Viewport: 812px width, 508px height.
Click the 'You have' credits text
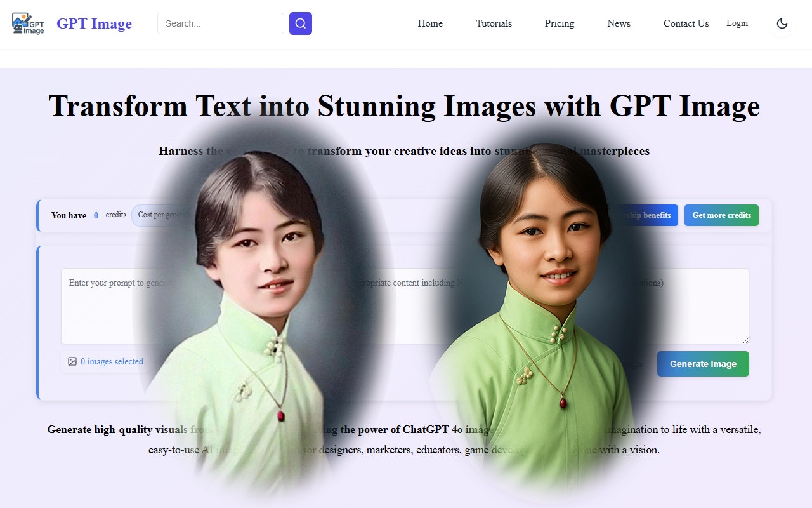[69, 215]
